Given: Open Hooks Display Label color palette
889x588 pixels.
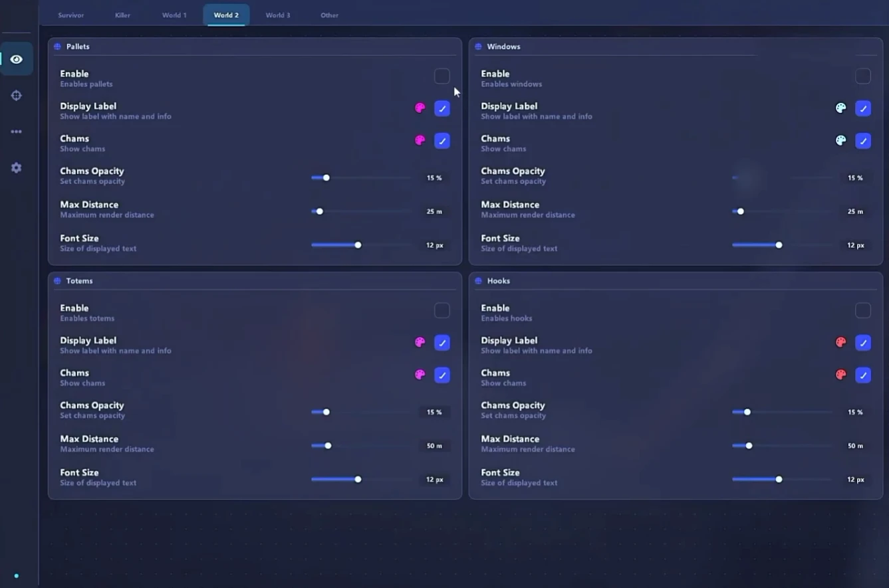Looking at the screenshot, I should [x=841, y=343].
